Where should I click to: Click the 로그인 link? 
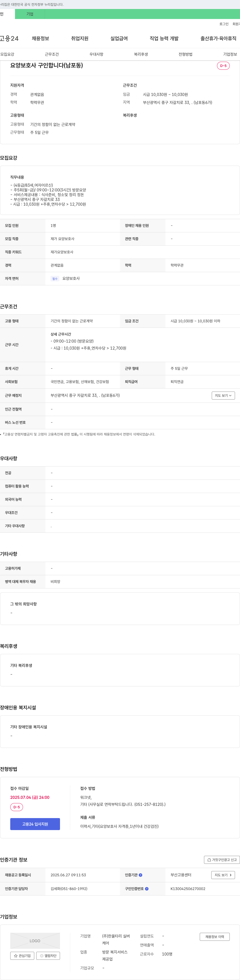[224, 24]
